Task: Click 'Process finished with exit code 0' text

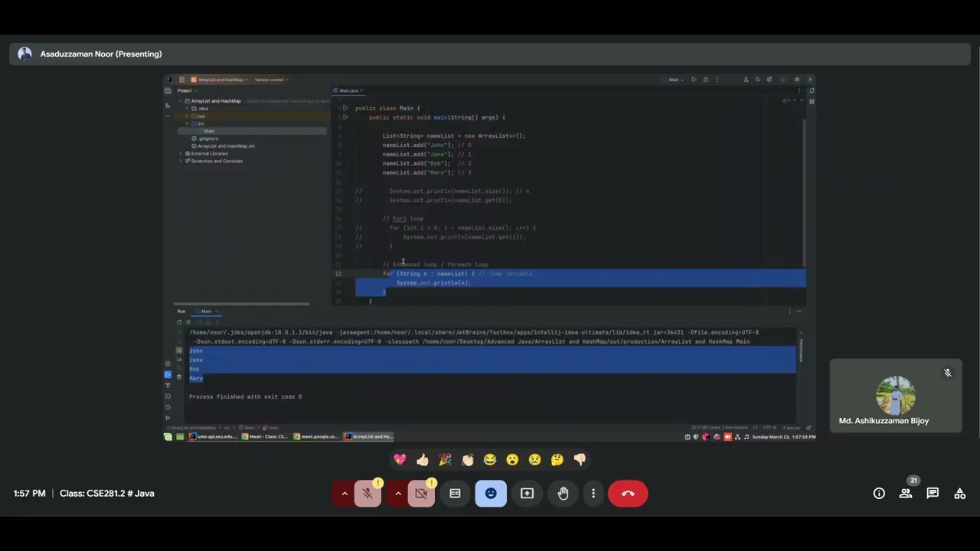Action: click(245, 396)
